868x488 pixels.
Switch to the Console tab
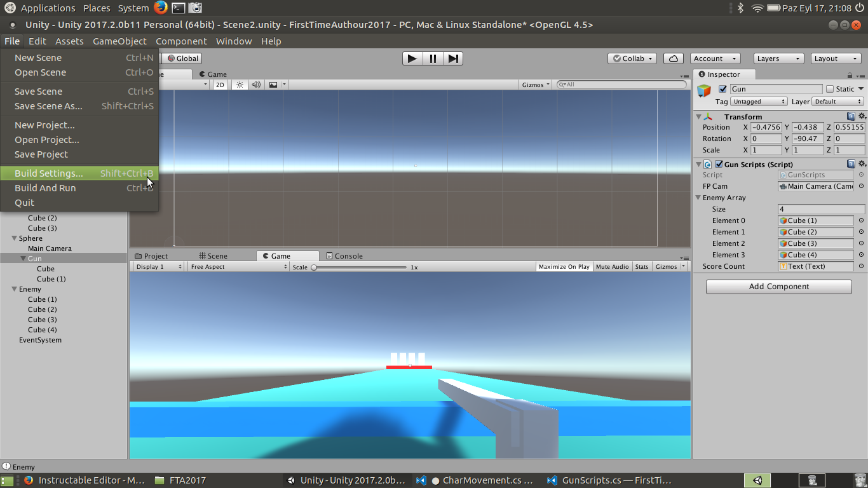click(x=344, y=256)
